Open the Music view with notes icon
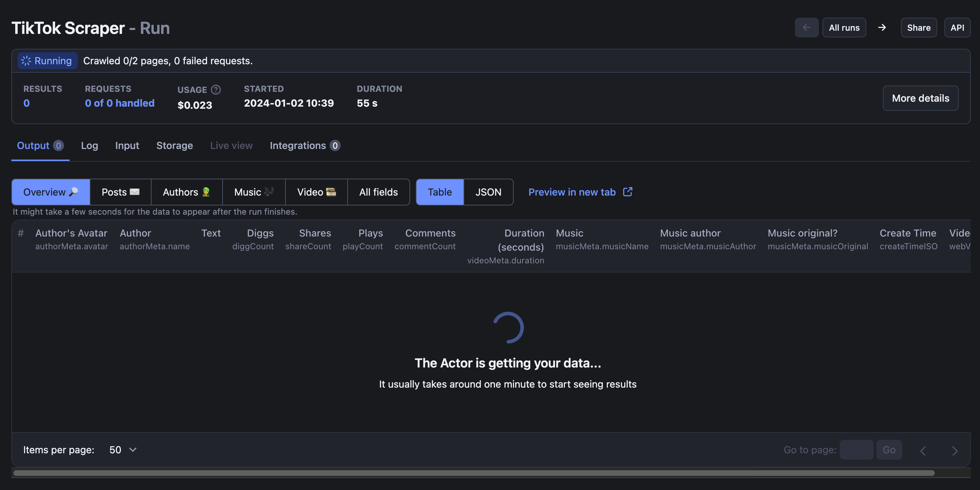 254,192
